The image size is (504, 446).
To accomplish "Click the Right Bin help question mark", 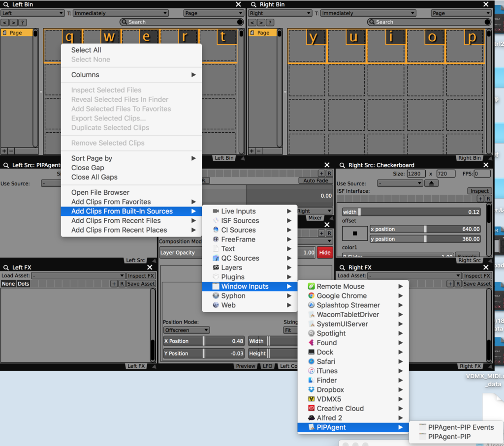I will click(270, 23).
